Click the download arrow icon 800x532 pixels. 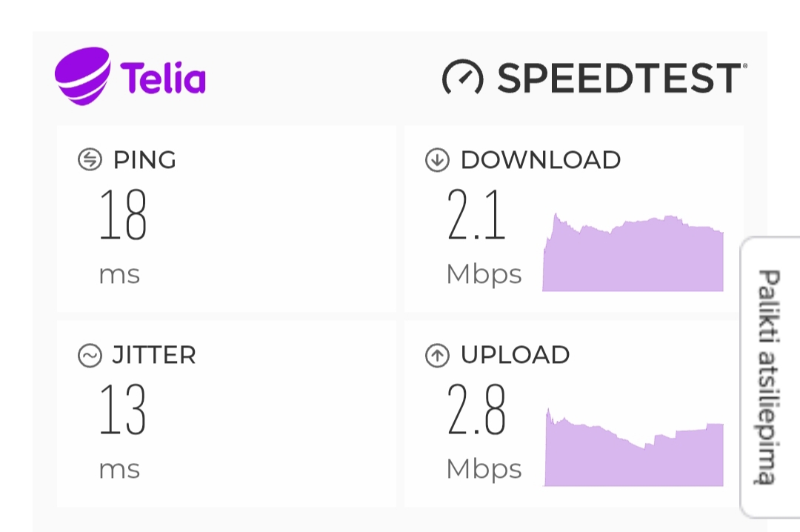pyautogui.click(x=437, y=159)
